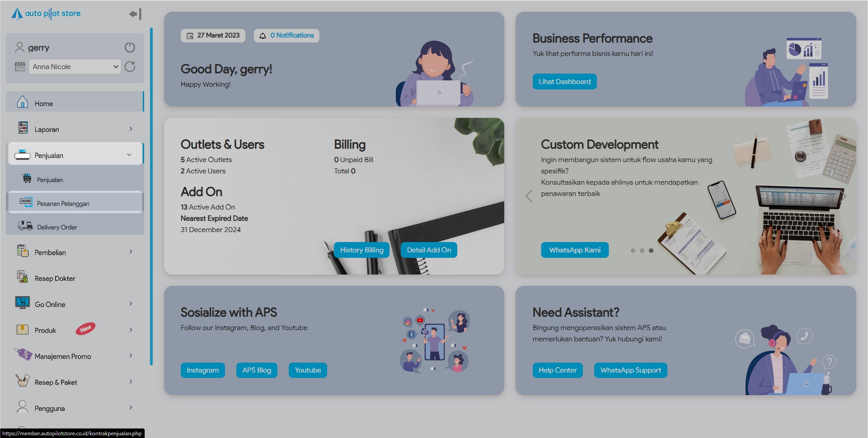Viewport: 868px width, 438px height.
Task: Open the Anna Nicole outlet dropdown
Action: pos(75,67)
